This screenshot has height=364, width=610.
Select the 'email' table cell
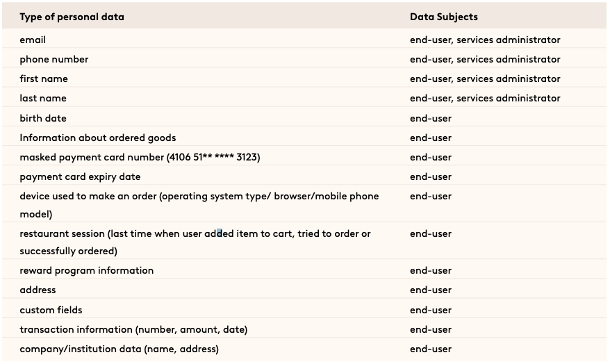pos(33,40)
